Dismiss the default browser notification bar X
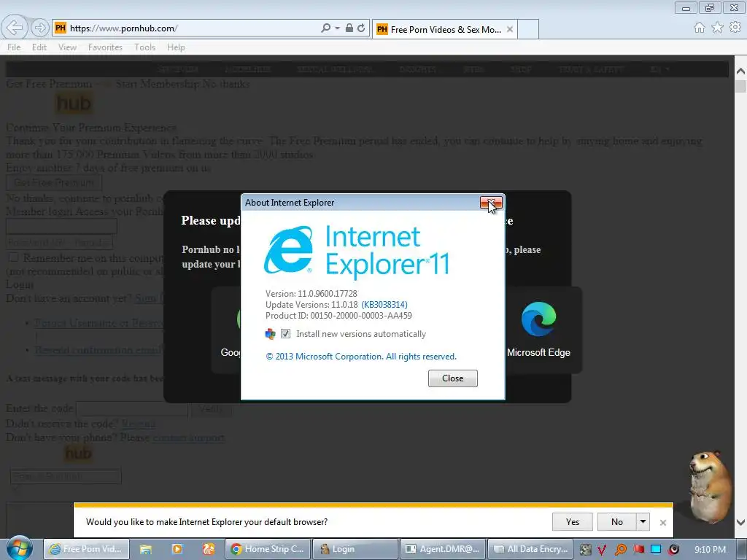This screenshot has height=560, width=747. (662, 522)
